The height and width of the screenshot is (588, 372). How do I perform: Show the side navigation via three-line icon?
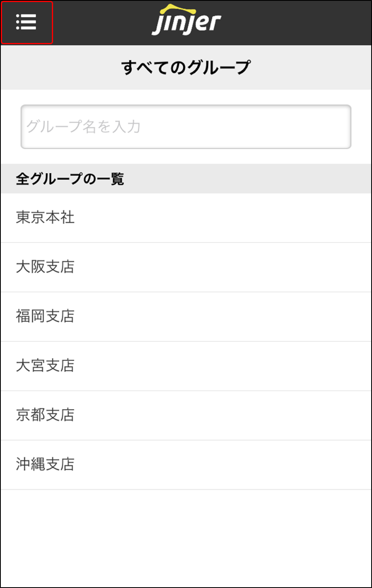26,22
